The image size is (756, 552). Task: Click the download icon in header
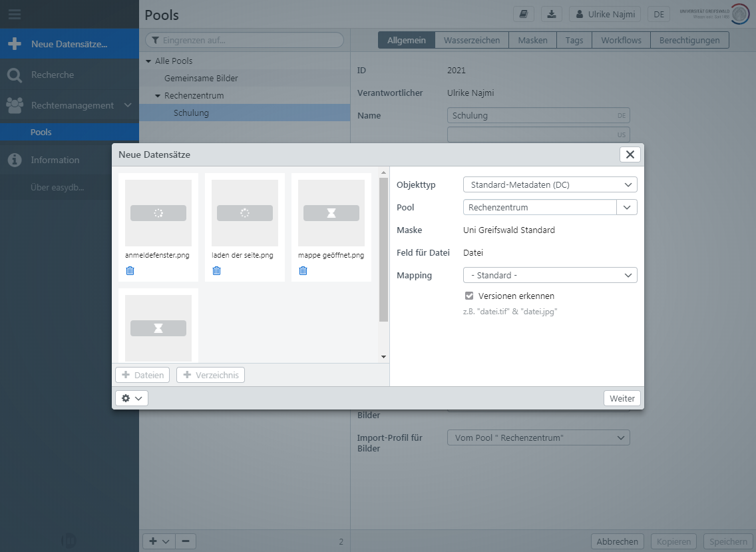552,14
